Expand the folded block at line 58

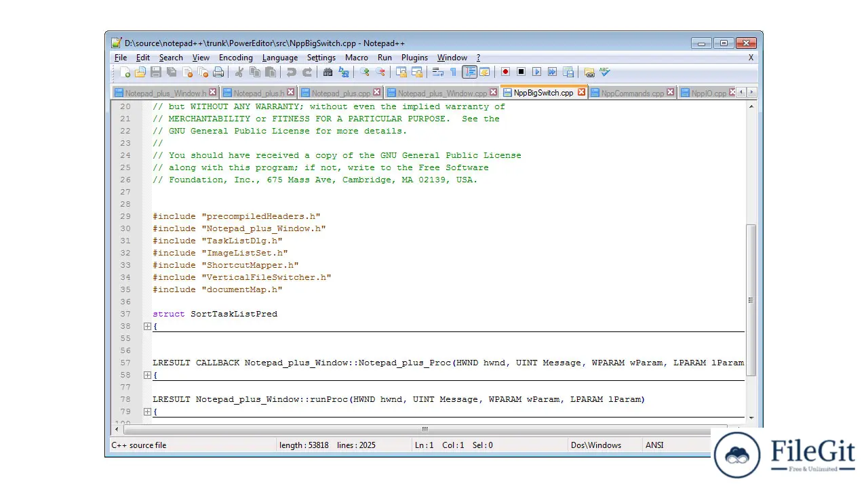(x=147, y=375)
